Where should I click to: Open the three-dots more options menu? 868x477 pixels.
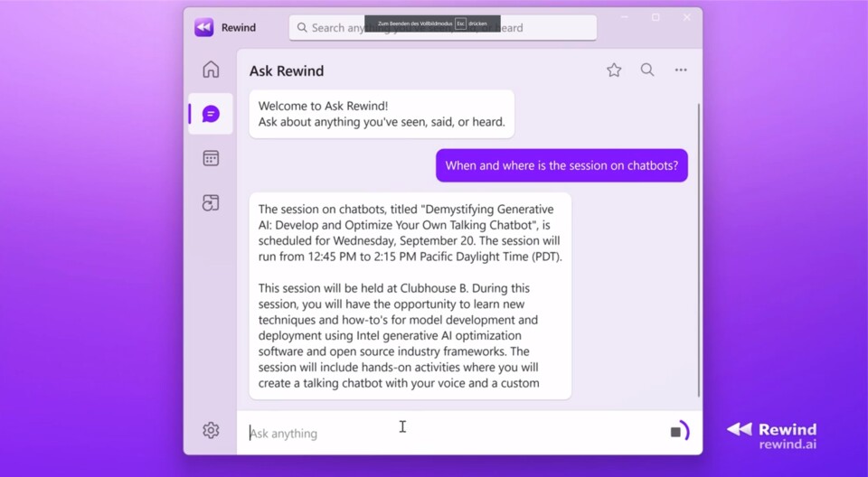[681, 70]
